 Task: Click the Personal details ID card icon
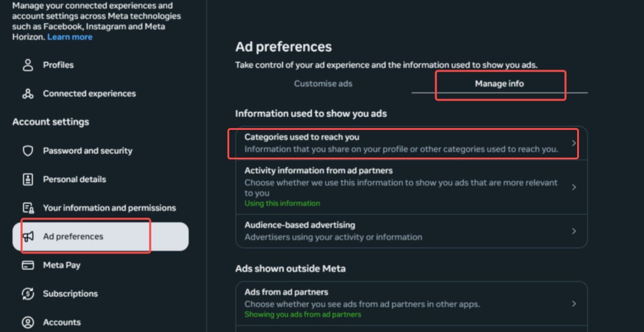coord(28,179)
